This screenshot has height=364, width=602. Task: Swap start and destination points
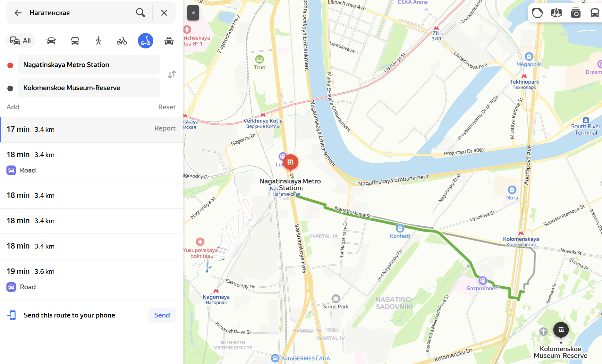(x=172, y=74)
